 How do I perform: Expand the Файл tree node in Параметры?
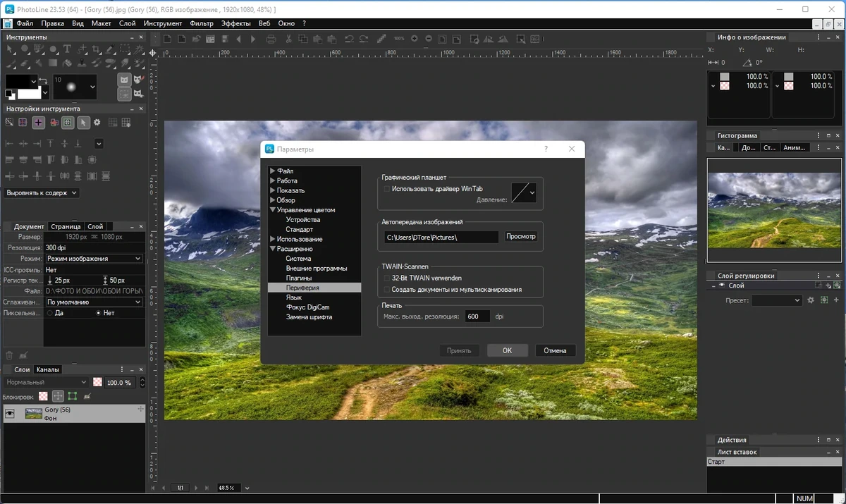(273, 171)
